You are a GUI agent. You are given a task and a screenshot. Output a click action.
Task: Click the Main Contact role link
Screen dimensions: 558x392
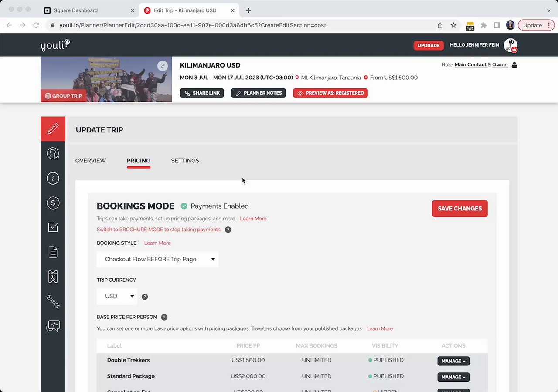tap(470, 64)
